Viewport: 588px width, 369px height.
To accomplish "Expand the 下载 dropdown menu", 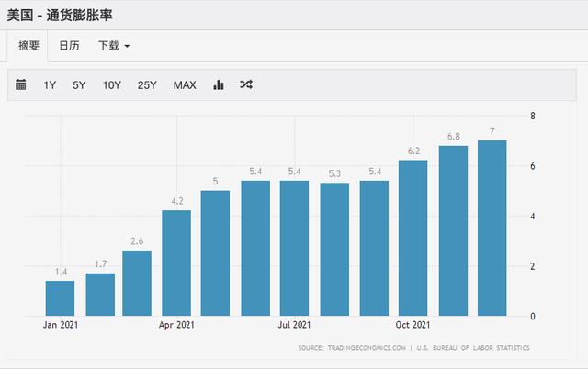I will pyautogui.click(x=114, y=46).
